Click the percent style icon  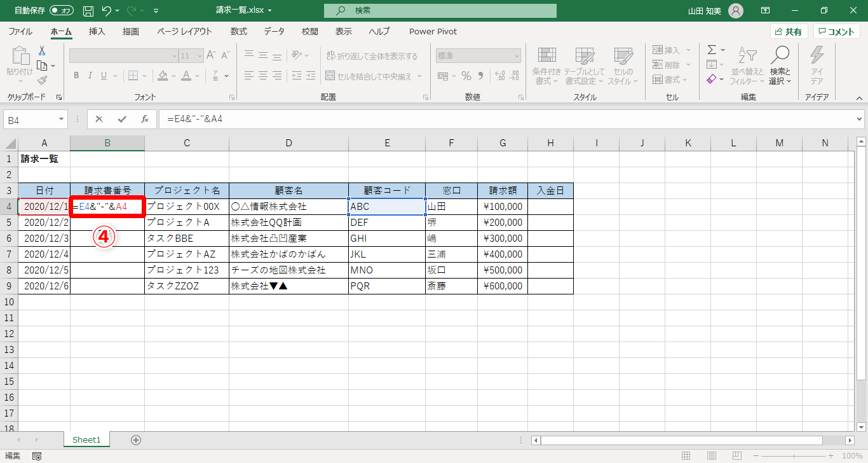(466, 76)
